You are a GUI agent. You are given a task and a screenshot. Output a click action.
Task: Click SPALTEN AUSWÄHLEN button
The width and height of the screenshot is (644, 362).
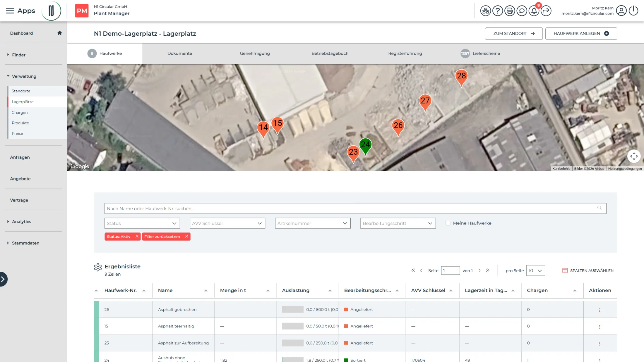click(x=588, y=270)
